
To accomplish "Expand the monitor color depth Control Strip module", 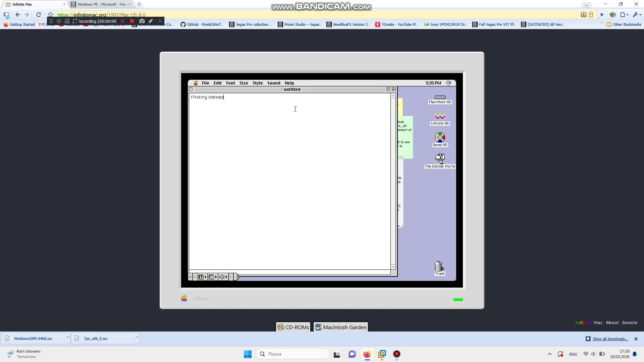I will (x=201, y=277).
